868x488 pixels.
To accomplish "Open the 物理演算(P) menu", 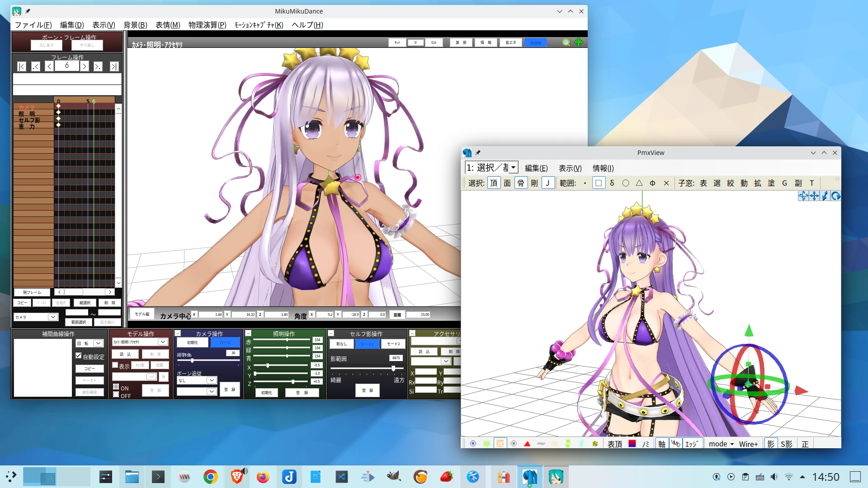I will tap(207, 25).
